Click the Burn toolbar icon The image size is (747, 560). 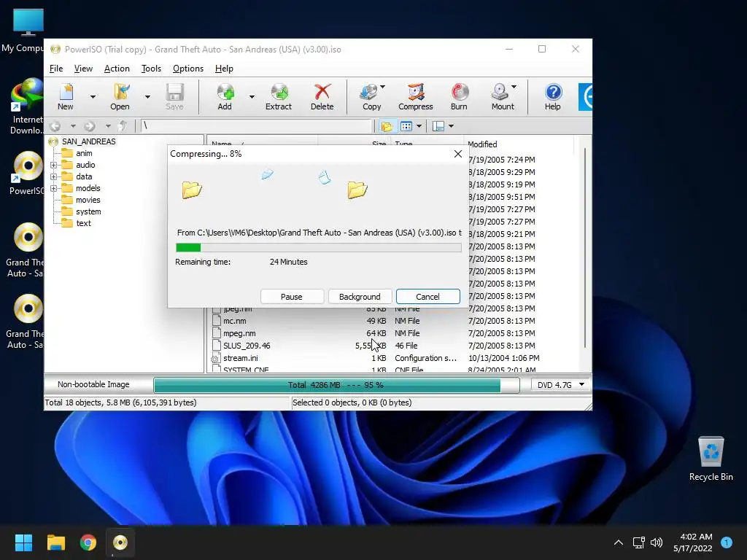(x=460, y=97)
